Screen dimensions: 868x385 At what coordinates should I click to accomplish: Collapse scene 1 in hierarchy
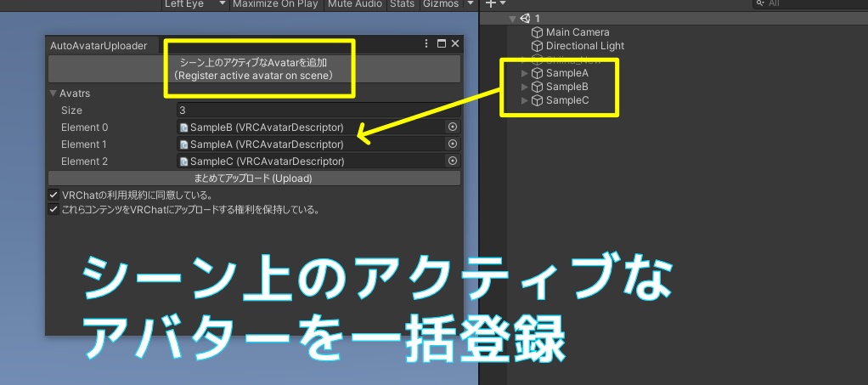coord(513,19)
